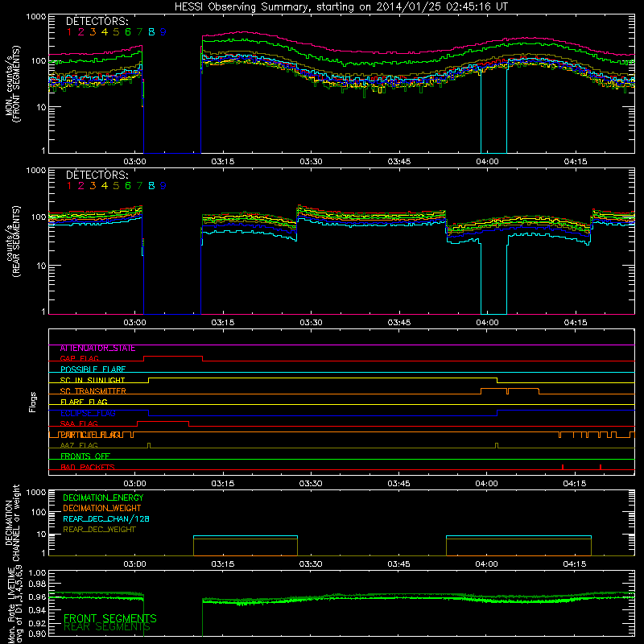Select detector number 8 in the rear segments legend
The image size is (644, 644).
pyautogui.click(x=151, y=186)
